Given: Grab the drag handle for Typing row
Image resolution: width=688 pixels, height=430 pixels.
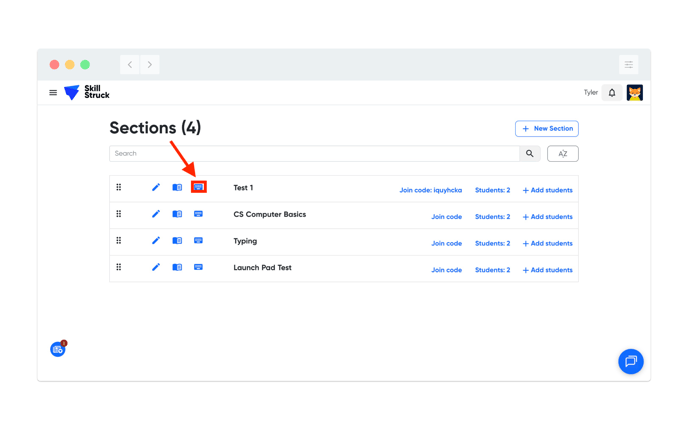Looking at the screenshot, I should point(119,241).
